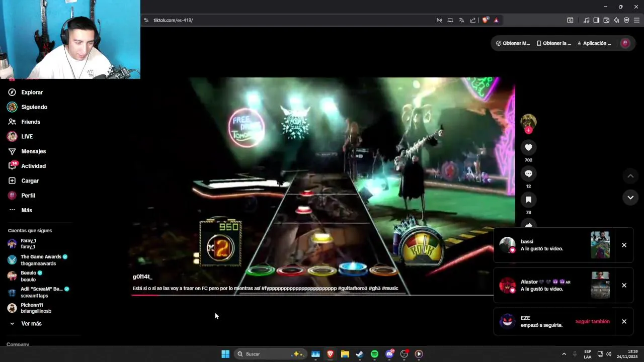Seek on the video progress bar
The image size is (644, 362).
click(312, 295)
